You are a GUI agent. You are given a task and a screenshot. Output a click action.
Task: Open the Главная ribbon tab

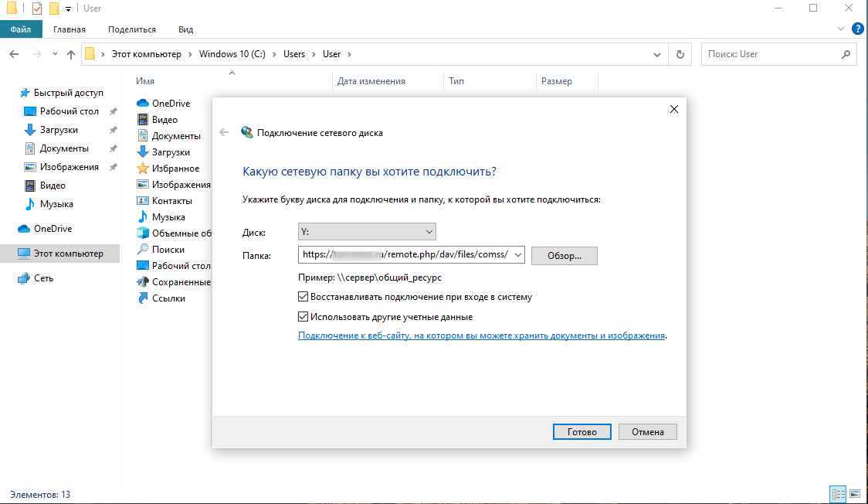click(x=70, y=29)
